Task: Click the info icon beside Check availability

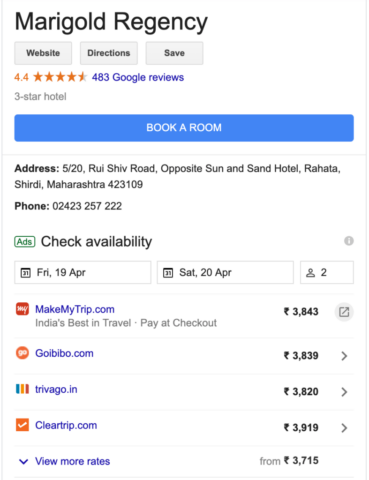Action: point(349,241)
